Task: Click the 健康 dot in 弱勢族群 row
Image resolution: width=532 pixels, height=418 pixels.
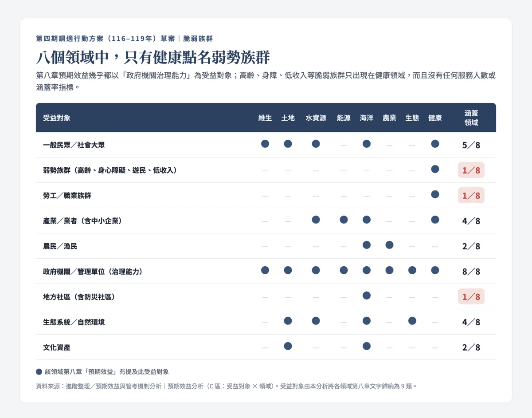Action: (435, 169)
